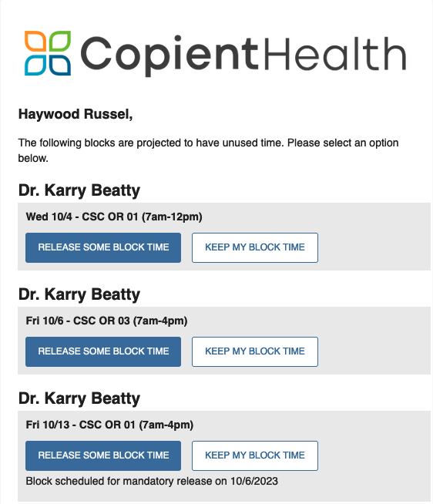Release some block time for Wed 10/4
Viewport: 433px width, 504px height.
(x=103, y=247)
